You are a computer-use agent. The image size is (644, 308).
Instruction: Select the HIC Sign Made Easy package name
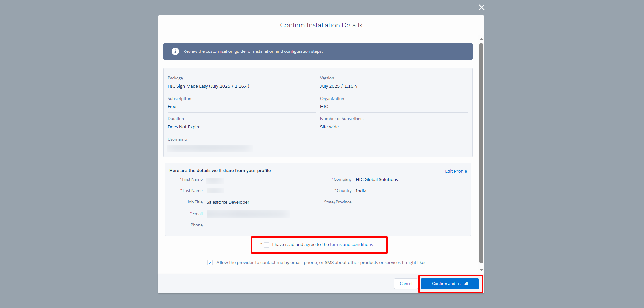click(x=208, y=86)
